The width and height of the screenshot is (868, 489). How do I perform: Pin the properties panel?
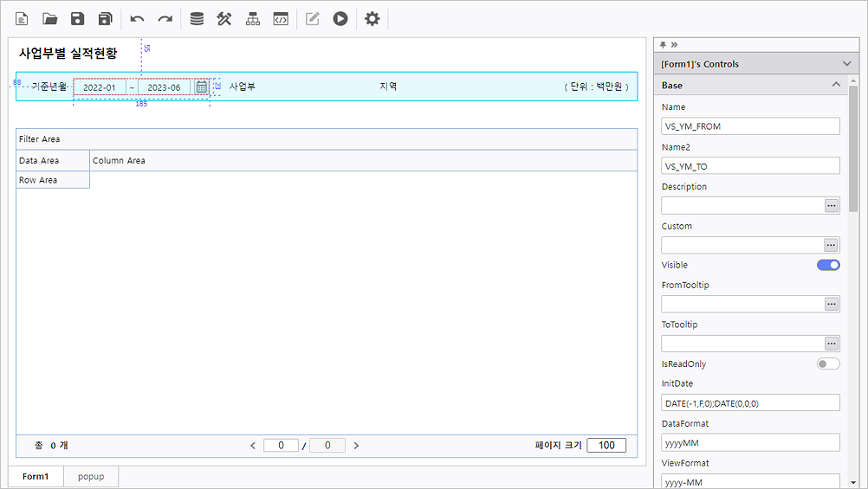(663, 44)
